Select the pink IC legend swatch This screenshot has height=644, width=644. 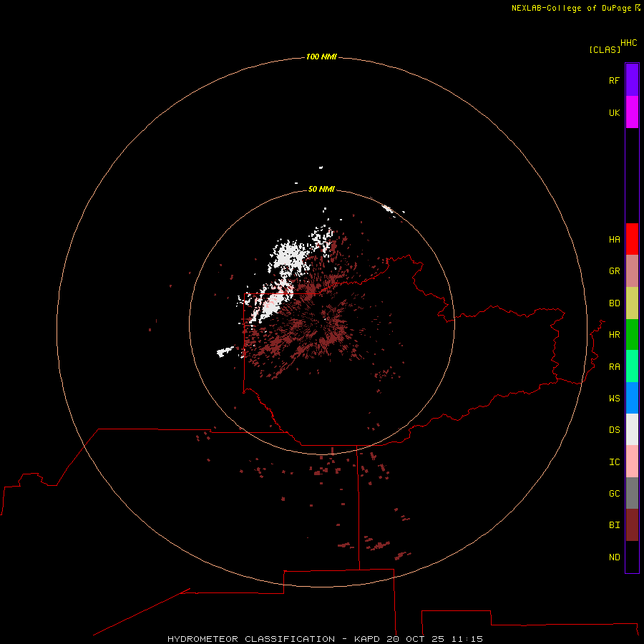tap(632, 462)
